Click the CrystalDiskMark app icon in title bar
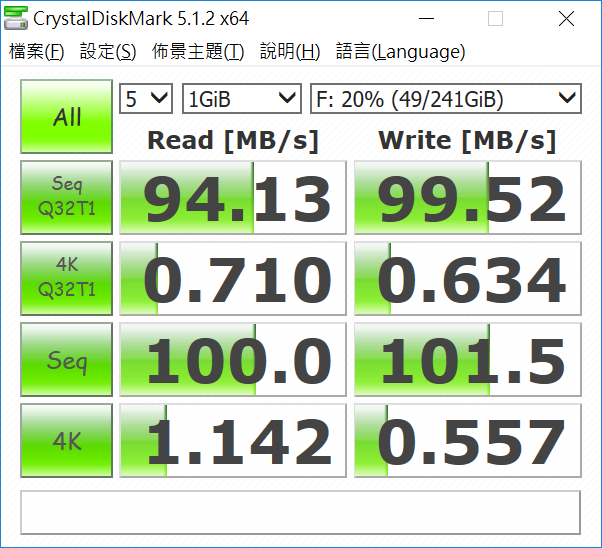 click(16, 18)
